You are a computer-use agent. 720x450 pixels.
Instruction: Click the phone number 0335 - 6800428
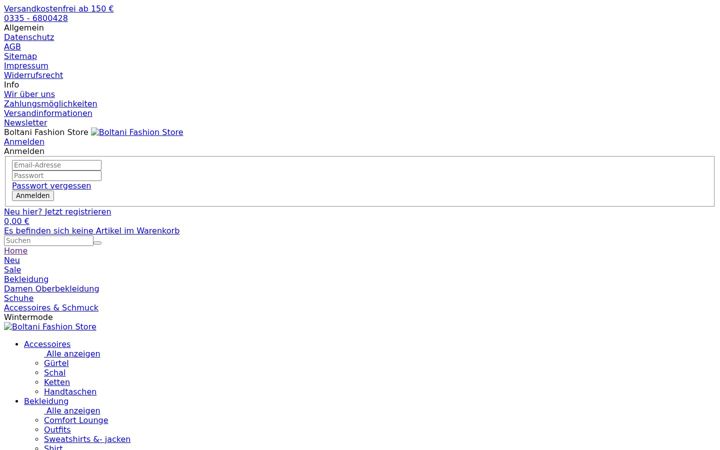pos(36,18)
